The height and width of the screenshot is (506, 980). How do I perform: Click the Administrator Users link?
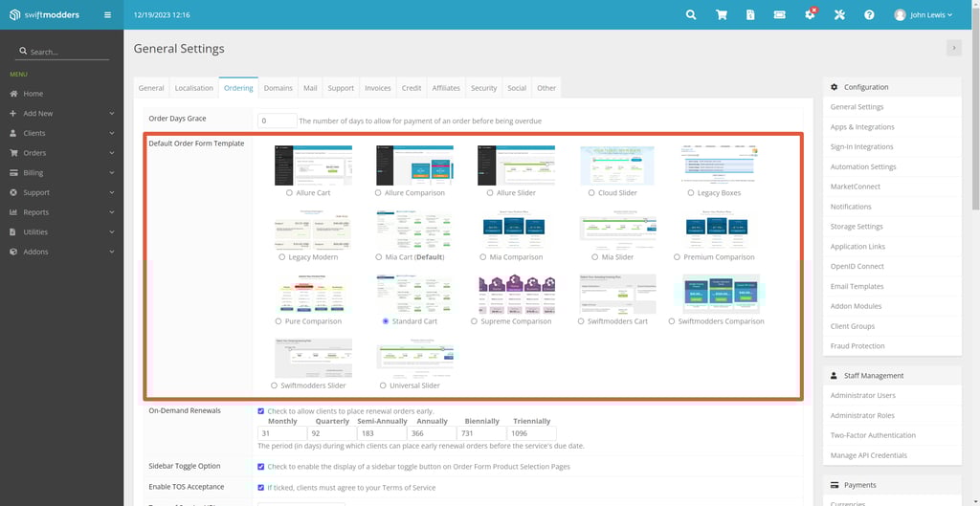click(863, 395)
